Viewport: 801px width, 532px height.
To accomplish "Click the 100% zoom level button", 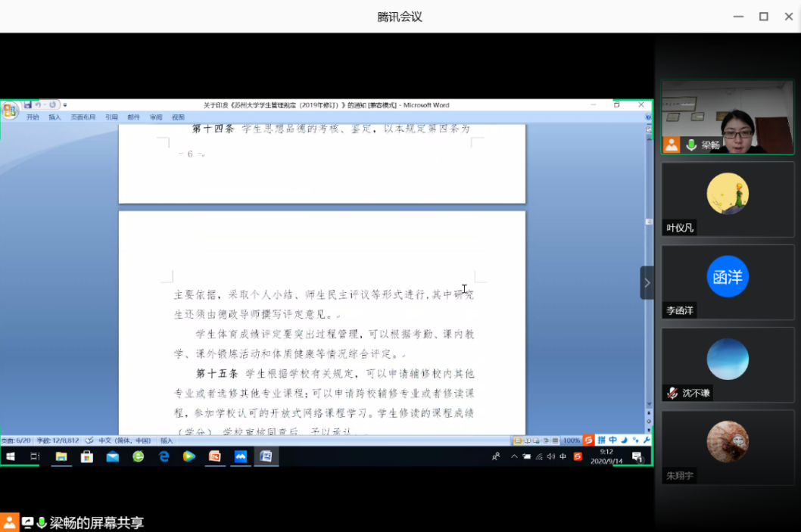I will [x=571, y=440].
